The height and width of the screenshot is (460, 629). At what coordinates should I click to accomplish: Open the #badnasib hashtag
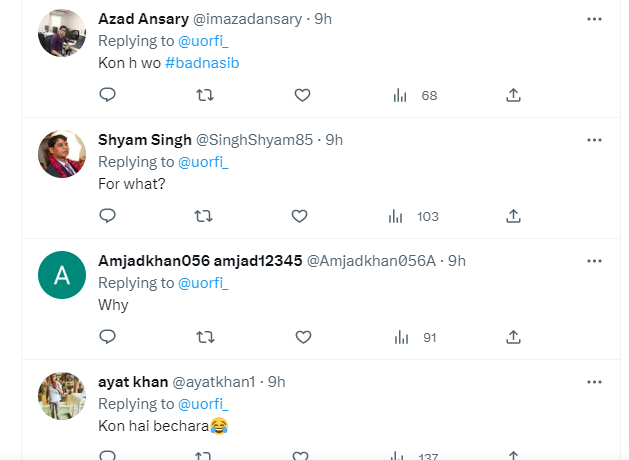tap(202, 63)
